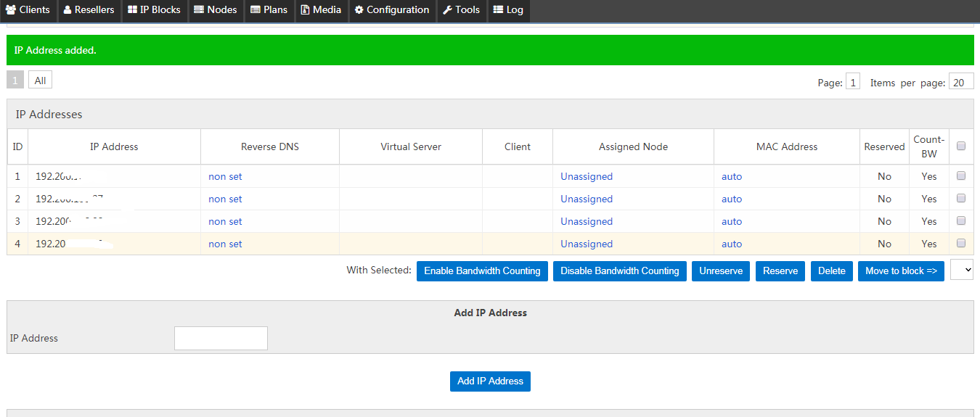The width and height of the screenshot is (980, 417).
Task: Click Items per page field
Action: (x=960, y=82)
